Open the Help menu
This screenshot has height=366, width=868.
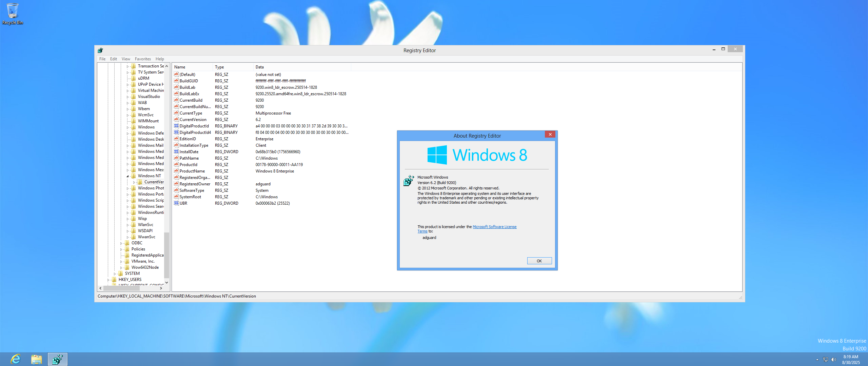pos(160,59)
